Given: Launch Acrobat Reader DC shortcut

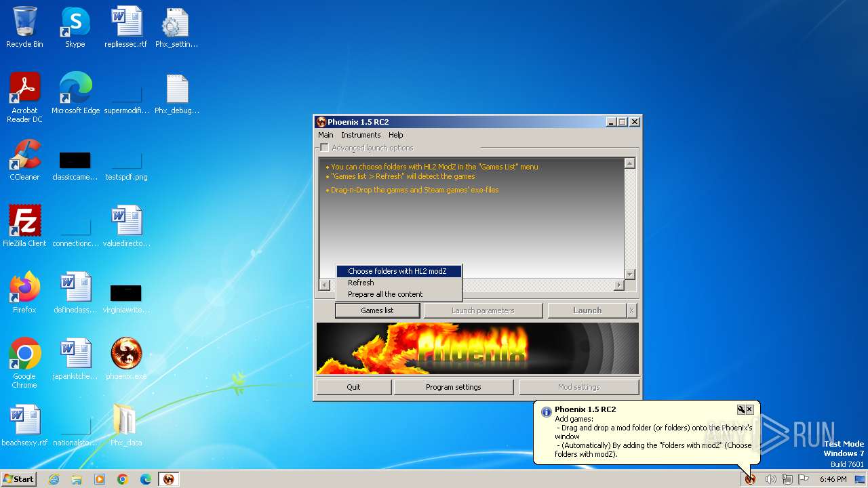Looking at the screenshot, I should (24, 97).
